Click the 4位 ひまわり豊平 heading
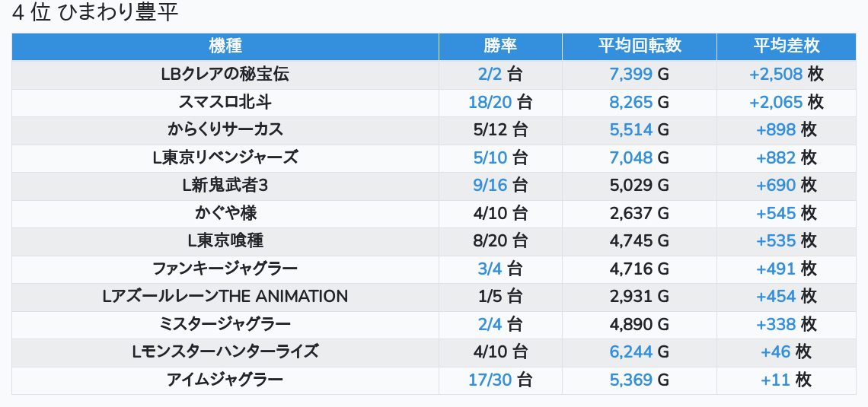868x407 pixels. [x=95, y=13]
